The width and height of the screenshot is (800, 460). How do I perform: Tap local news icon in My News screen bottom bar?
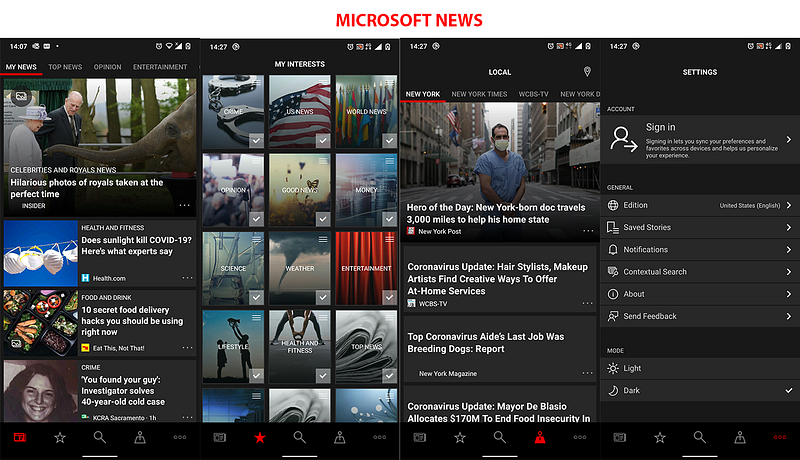tap(140, 437)
